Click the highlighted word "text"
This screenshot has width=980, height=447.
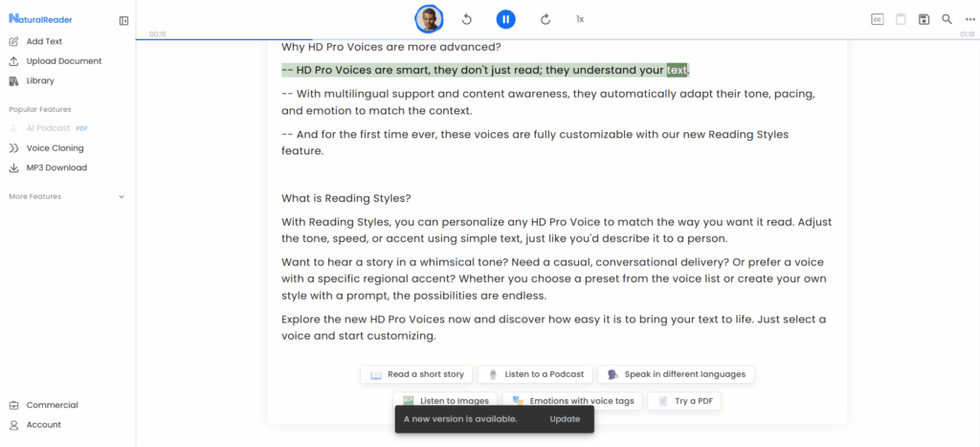(x=677, y=70)
